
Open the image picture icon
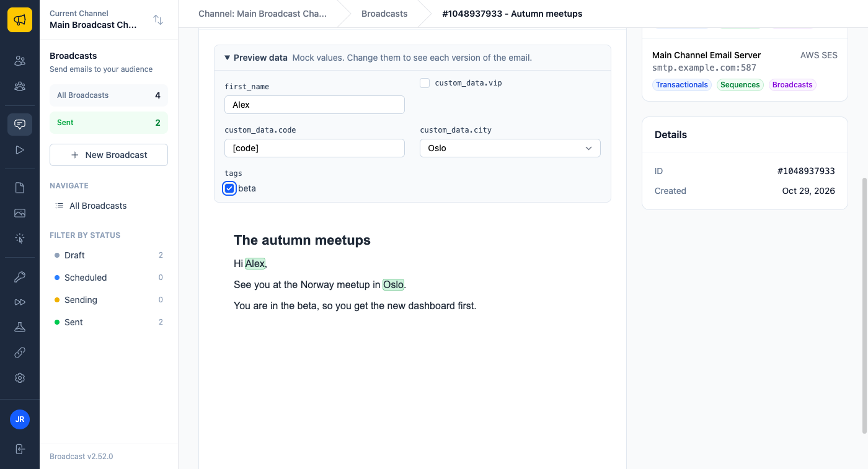click(x=20, y=213)
